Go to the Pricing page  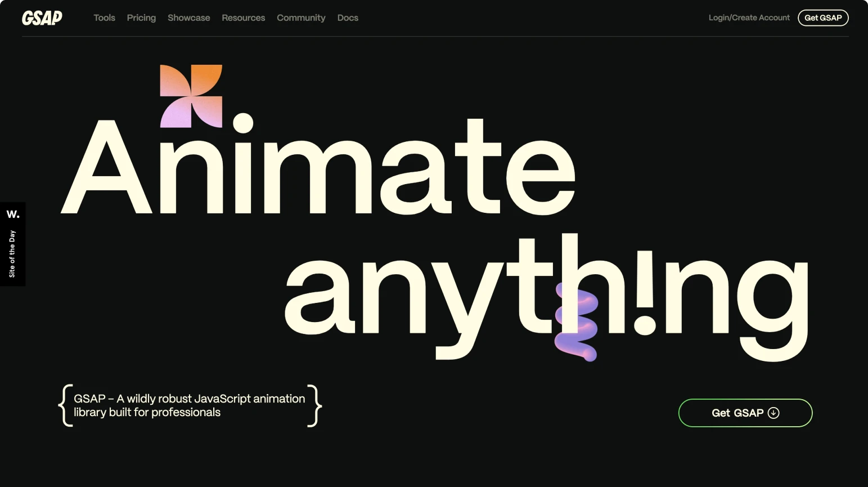tap(141, 18)
